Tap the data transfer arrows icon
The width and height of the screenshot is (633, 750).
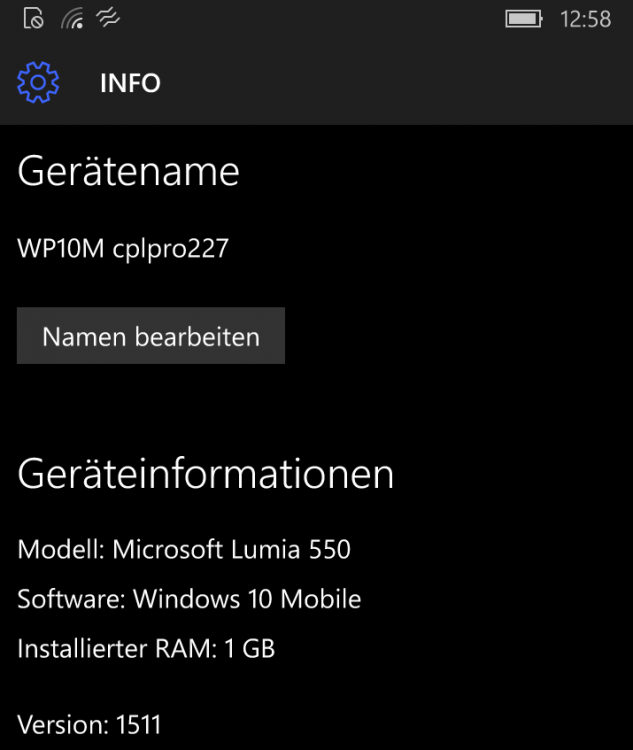point(108,19)
